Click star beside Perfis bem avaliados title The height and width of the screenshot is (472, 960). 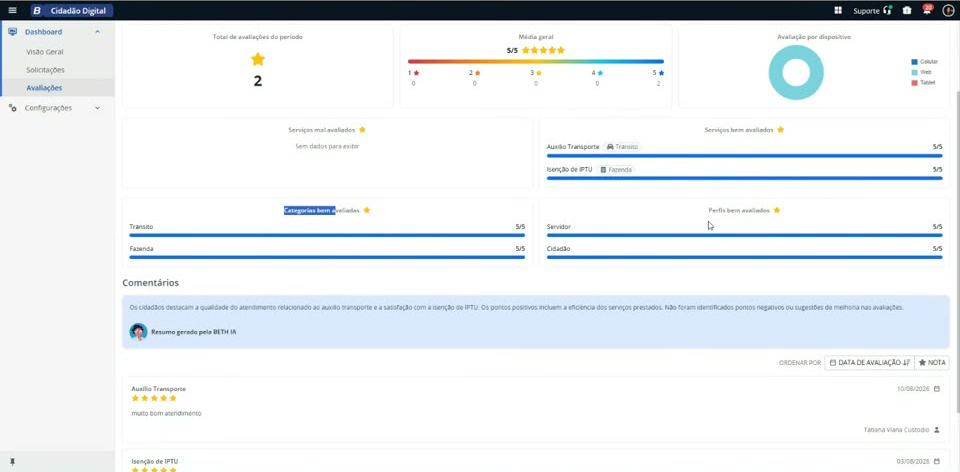(777, 210)
